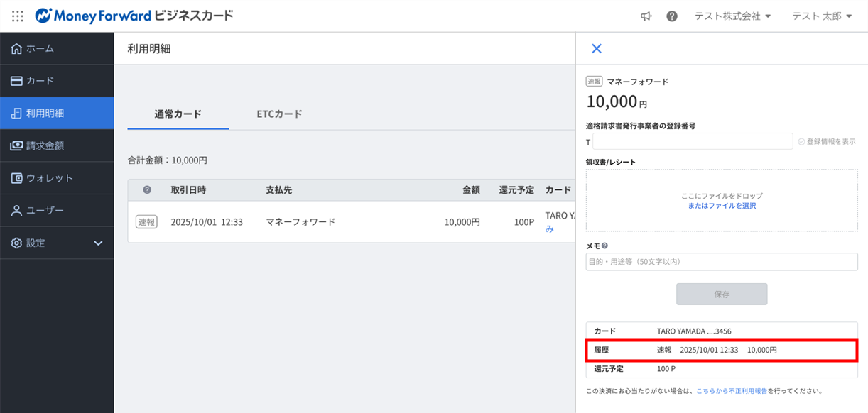Close the transaction detail panel
The image size is (868, 413).
(x=597, y=48)
